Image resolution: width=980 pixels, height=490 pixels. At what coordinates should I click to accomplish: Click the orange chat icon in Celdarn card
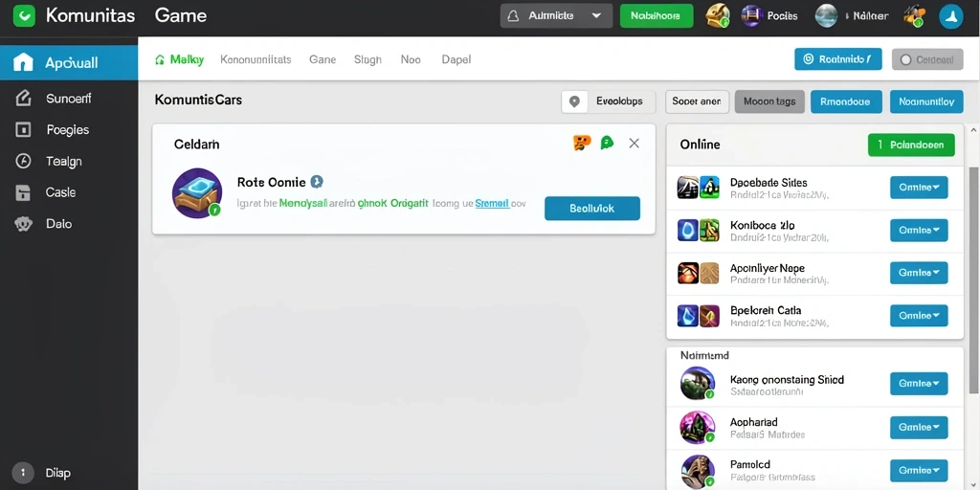point(581,144)
